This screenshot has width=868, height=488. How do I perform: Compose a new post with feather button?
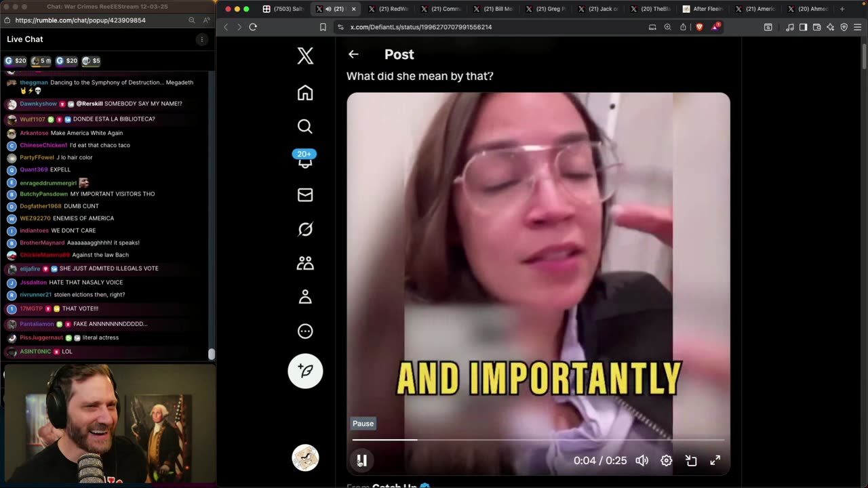coord(305,371)
